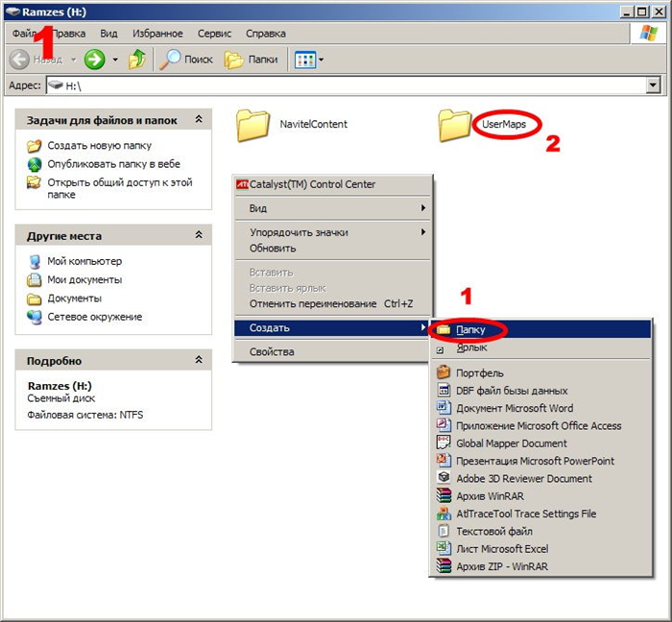Open Сетевое окружение link
This screenshot has height=622, width=672.
pyautogui.click(x=95, y=317)
